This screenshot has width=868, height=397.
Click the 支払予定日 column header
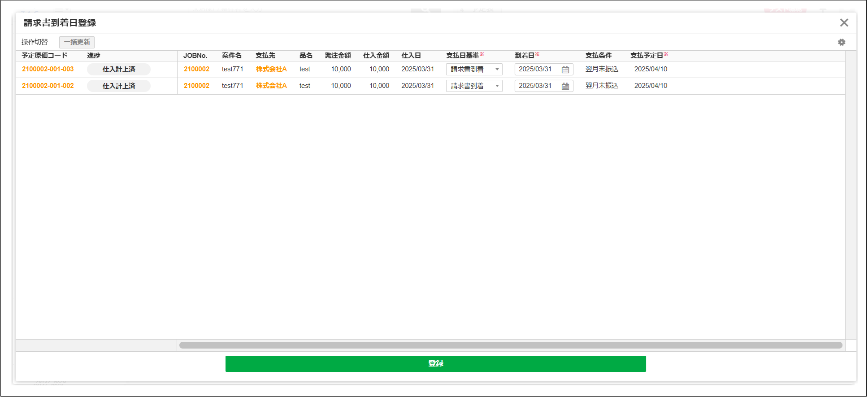[x=647, y=56]
